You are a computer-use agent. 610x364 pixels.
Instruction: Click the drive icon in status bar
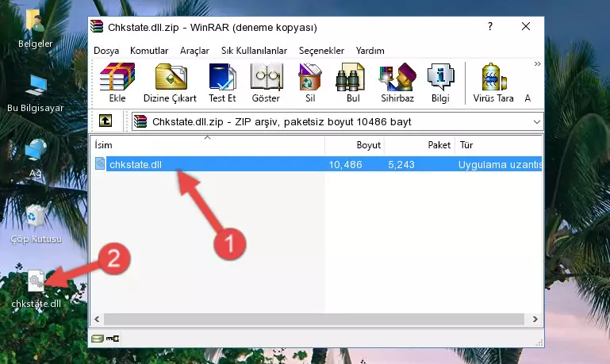pyautogui.click(x=98, y=339)
